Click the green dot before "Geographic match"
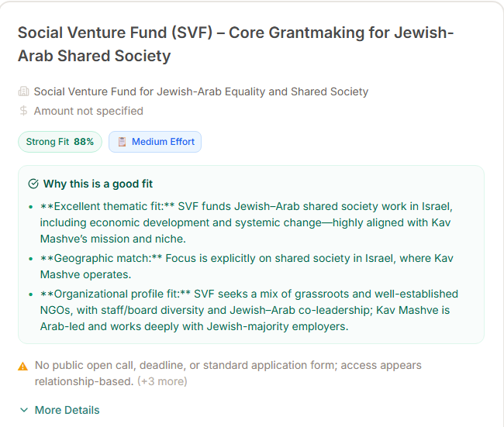Screen dimensions: 504x427 [x=30, y=258]
